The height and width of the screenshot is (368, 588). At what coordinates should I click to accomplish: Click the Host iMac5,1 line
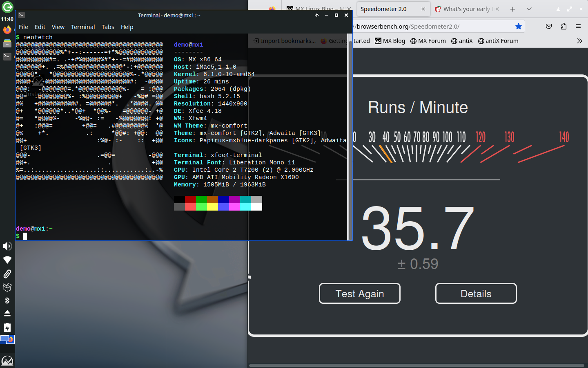coord(205,67)
